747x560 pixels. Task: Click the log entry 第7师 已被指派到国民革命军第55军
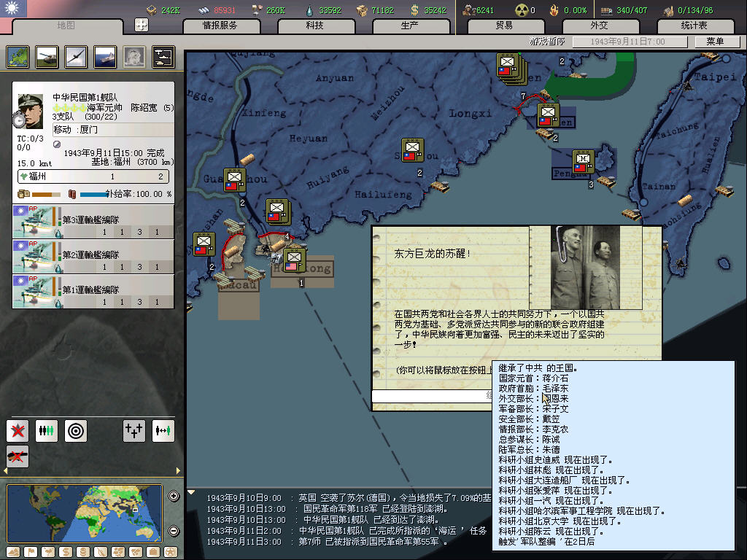click(328, 542)
